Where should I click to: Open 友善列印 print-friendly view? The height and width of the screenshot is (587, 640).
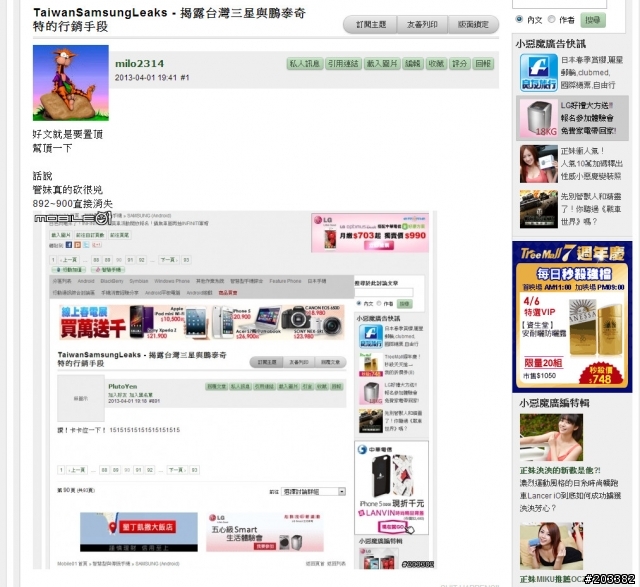[422, 24]
